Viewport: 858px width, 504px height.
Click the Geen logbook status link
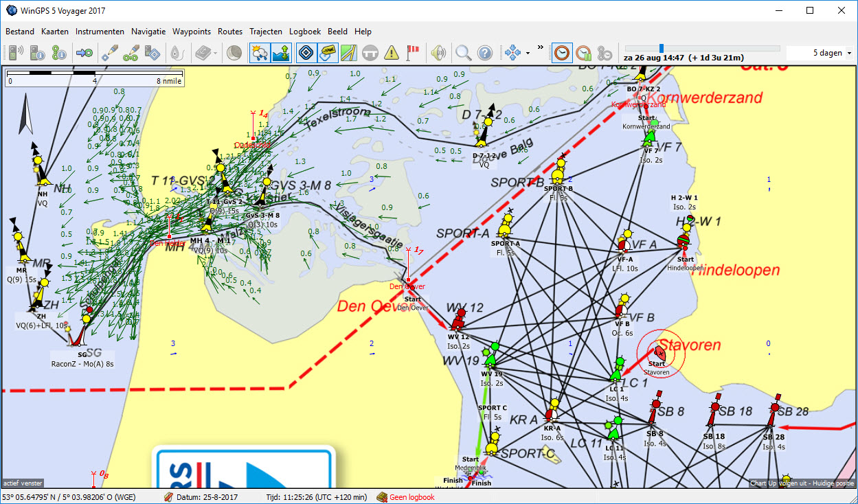coord(412,497)
